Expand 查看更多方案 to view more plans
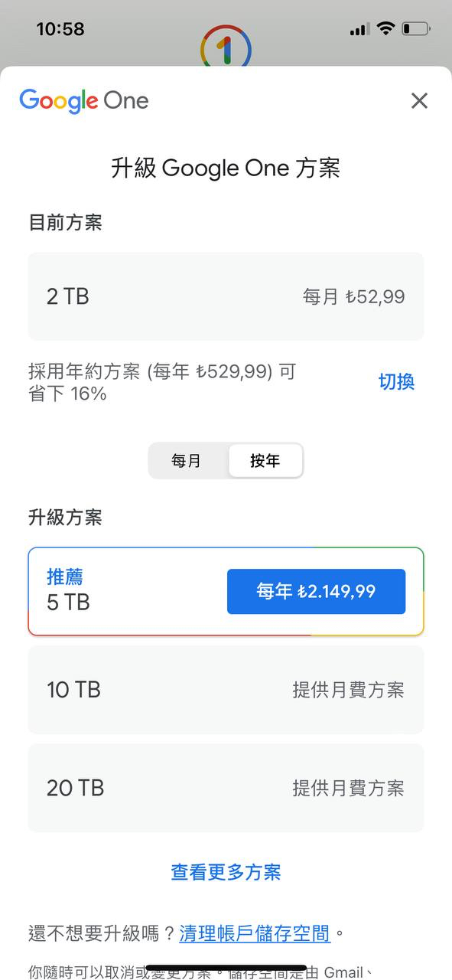 pyautogui.click(x=226, y=872)
